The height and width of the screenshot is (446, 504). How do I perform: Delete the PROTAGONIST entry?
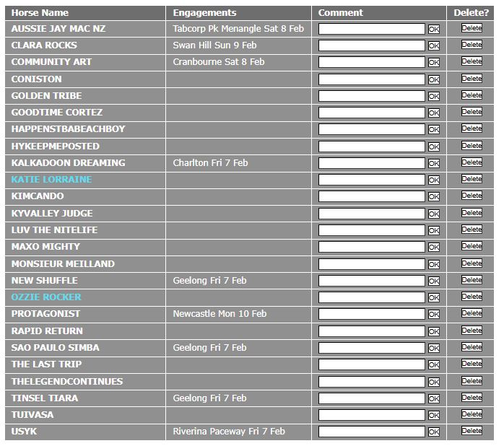pos(472,313)
